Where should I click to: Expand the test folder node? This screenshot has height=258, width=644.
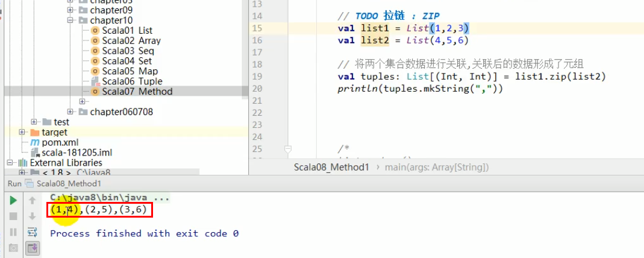(34, 122)
